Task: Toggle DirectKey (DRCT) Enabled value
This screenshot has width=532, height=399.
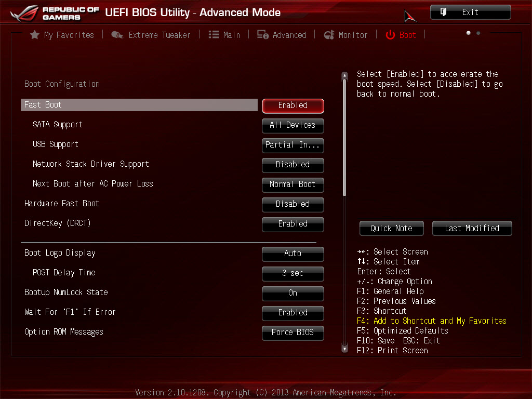Action: [x=293, y=224]
